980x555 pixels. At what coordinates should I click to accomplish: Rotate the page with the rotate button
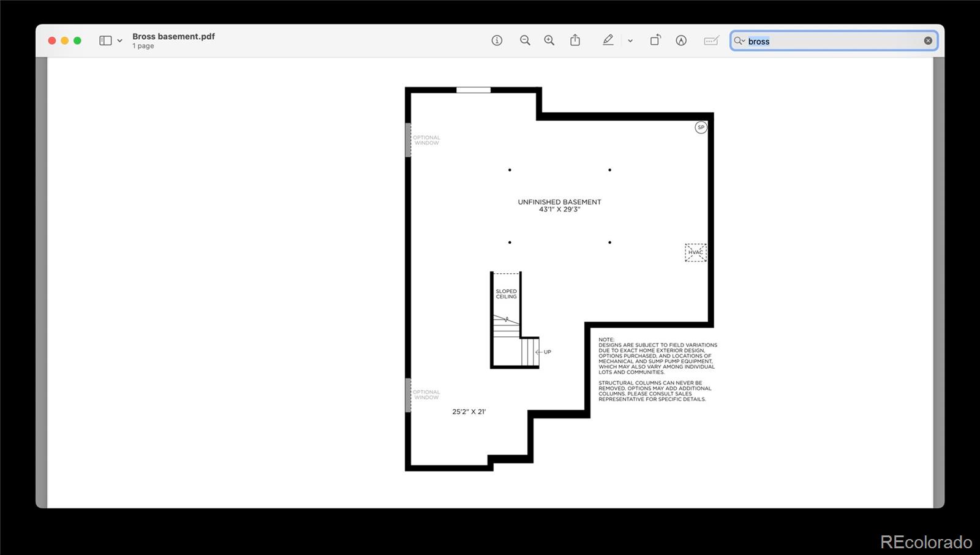[655, 40]
